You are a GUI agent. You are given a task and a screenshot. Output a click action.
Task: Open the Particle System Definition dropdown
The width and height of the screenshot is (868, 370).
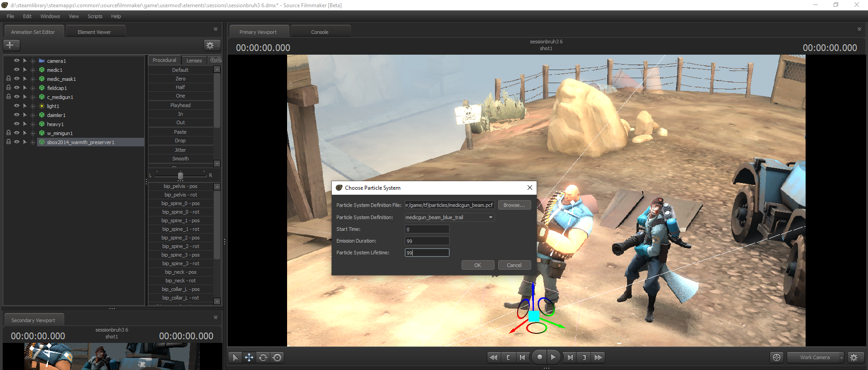[x=449, y=217]
